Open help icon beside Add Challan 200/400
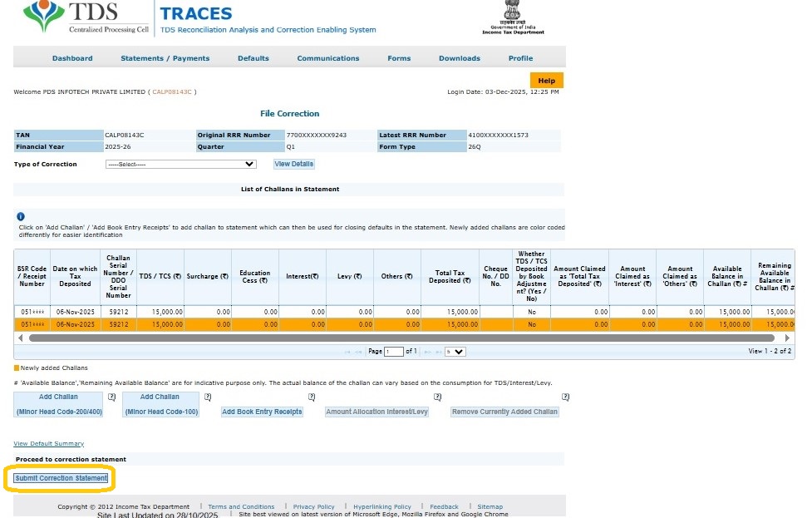 [x=111, y=397]
